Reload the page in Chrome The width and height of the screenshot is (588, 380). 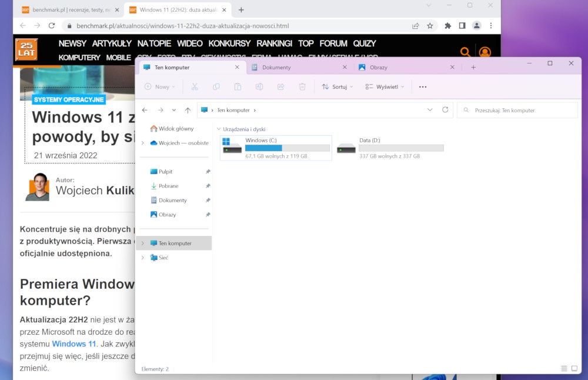pos(52,25)
